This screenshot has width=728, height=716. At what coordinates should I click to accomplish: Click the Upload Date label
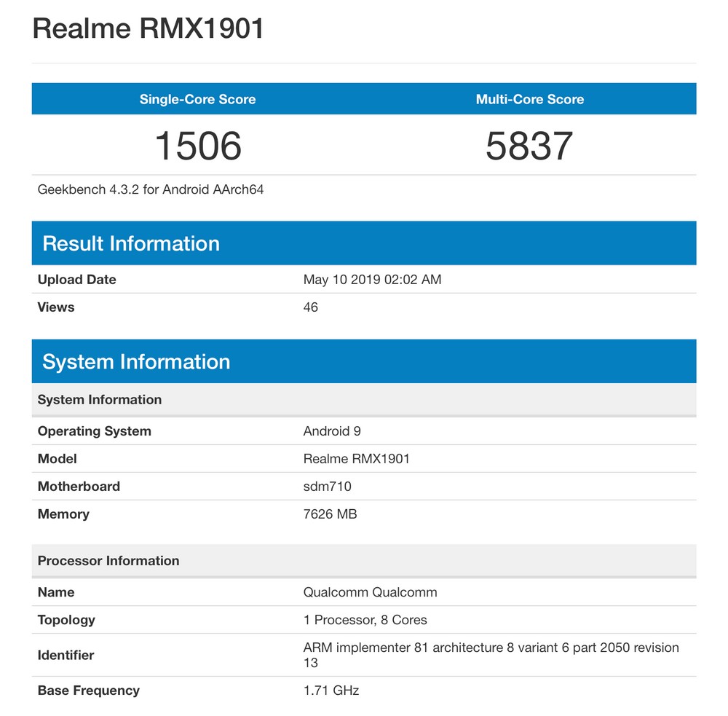pyautogui.click(x=76, y=280)
